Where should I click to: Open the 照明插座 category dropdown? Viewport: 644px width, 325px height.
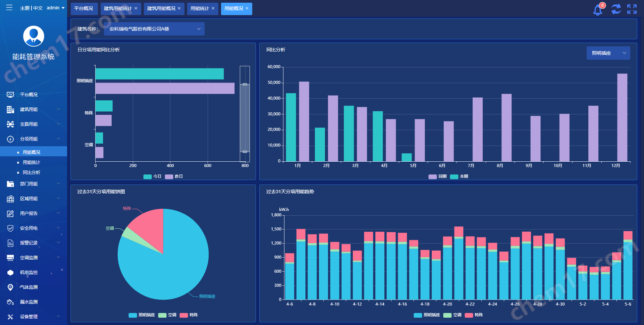coord(608,53)
